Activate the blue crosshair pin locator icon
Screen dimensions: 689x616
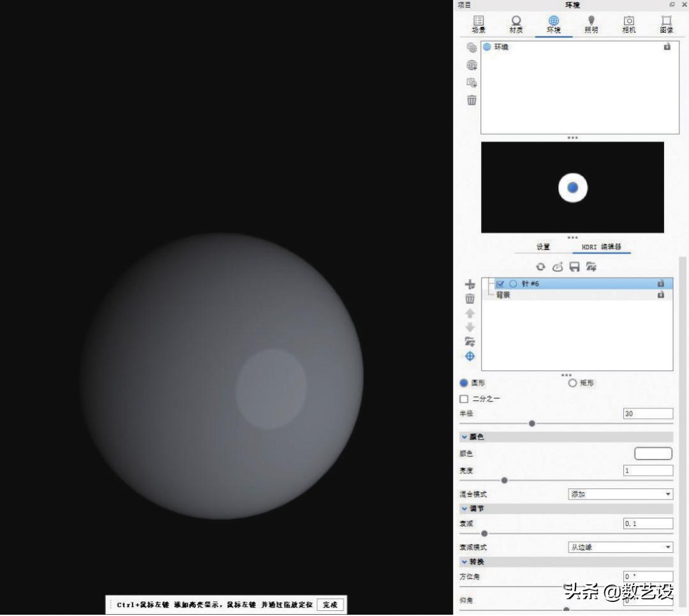[x=470, y=356]
